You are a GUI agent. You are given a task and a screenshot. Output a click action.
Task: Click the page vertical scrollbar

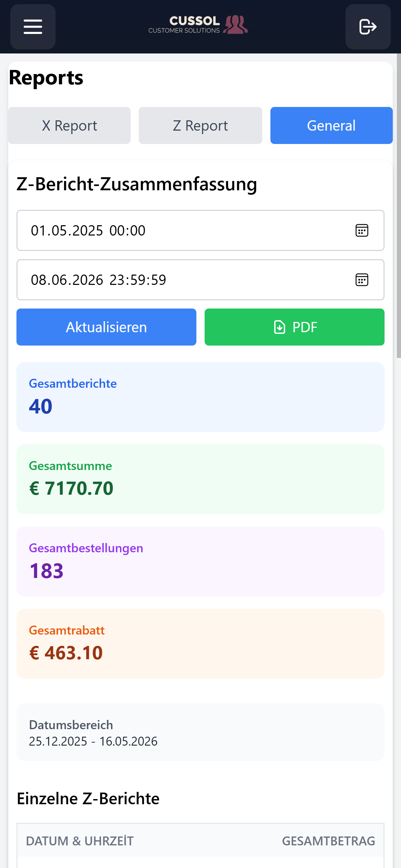399,206
